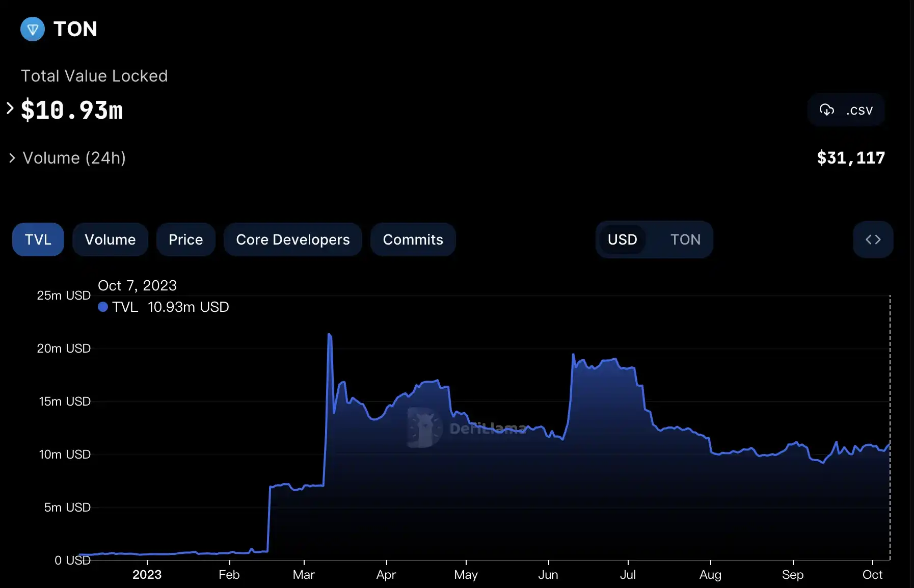Toggle the Volume chart metric
Viewport: 914px width, 588px height.
tap(110, 239)
